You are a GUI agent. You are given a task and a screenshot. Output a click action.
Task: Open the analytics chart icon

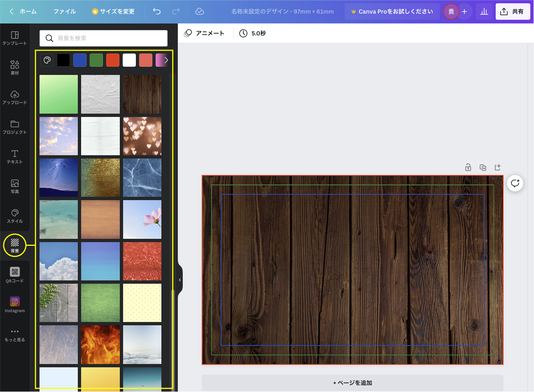pos(484,12)
